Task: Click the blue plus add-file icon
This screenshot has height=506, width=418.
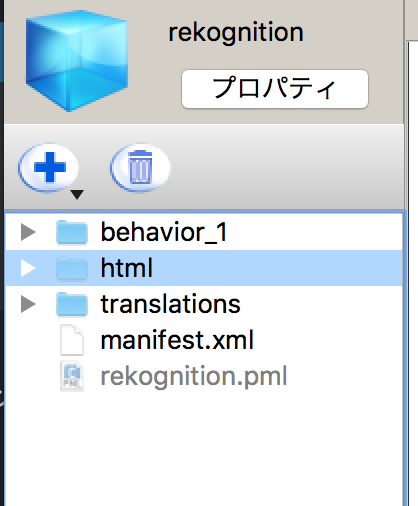Action: pyautogui.click(x=49, y=168)
